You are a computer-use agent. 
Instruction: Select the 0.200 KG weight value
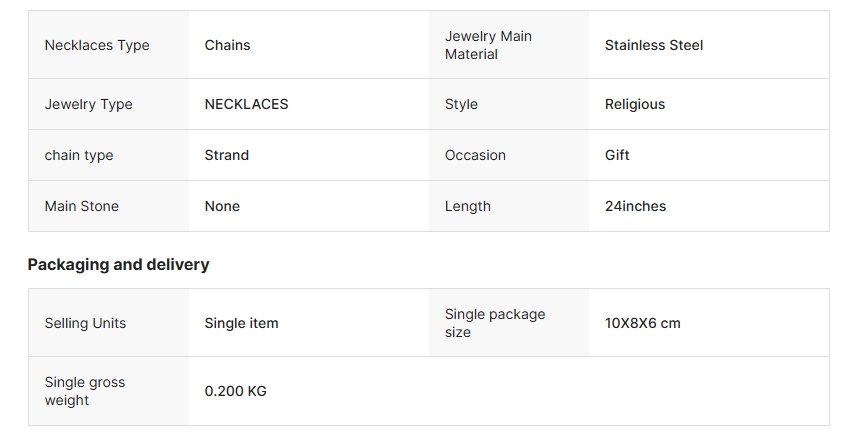[235, 391]
